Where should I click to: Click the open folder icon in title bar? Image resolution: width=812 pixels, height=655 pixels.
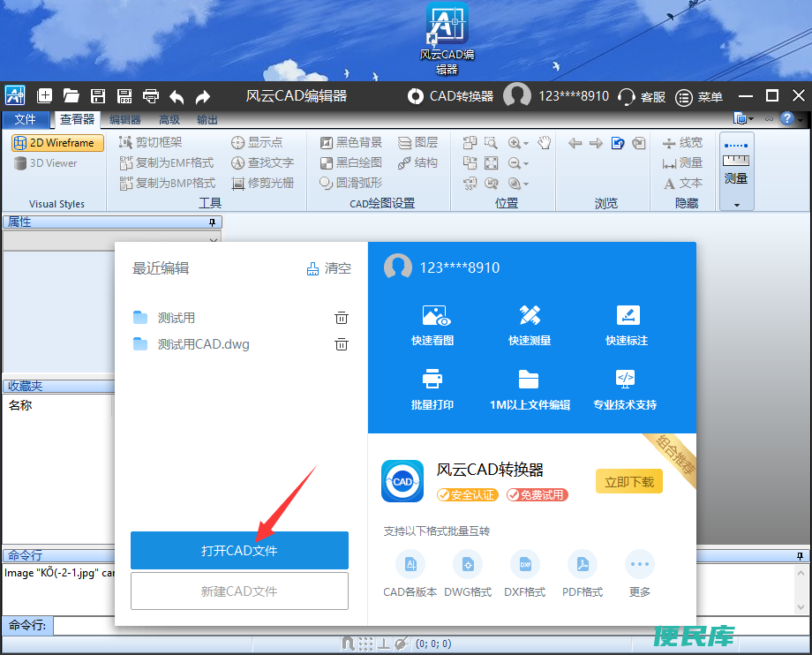[x=71, y=96]
